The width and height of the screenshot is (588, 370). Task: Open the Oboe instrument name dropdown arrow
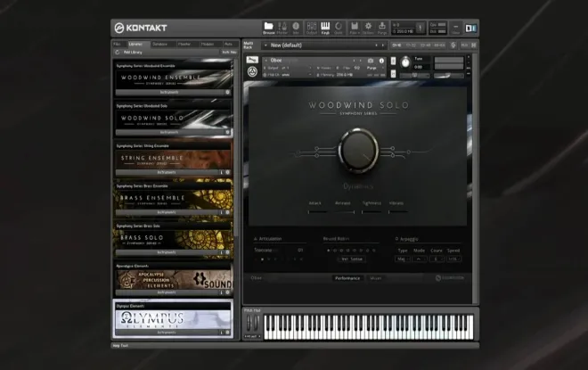pyautogui.click(x=265, y=60)
